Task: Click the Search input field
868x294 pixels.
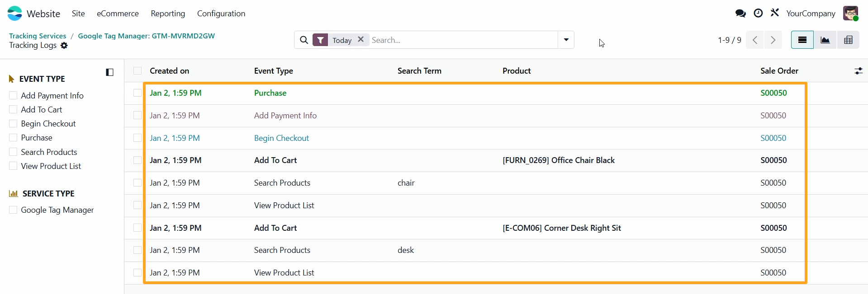Action: coord(464,40)
